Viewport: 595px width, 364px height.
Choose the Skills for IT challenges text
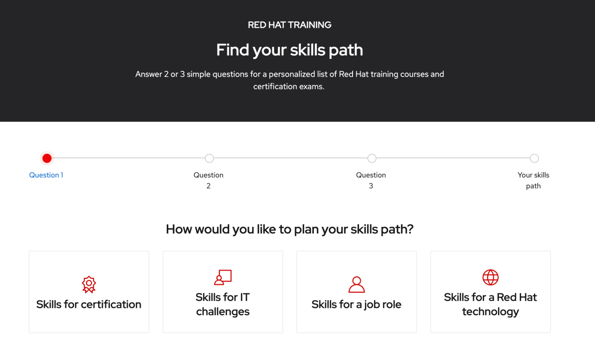pyautogui.click(x=223, y=304)
